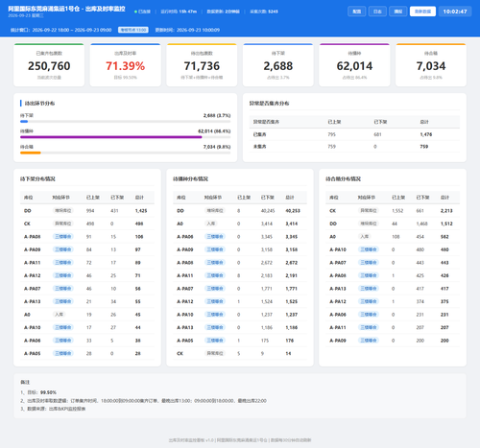Click the bold 759 total in anomaly table

click(424, 147)
